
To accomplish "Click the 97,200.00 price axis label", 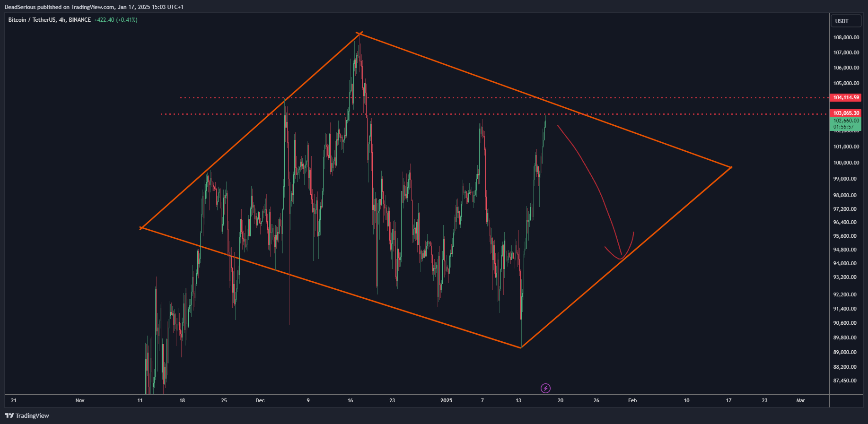I will (x=845, y=209).
